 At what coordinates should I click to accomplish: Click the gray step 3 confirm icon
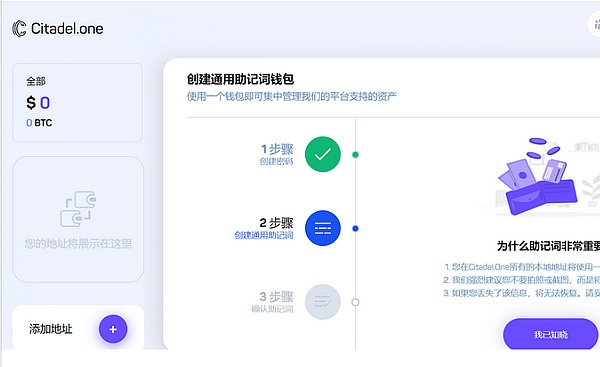[323, 302]
